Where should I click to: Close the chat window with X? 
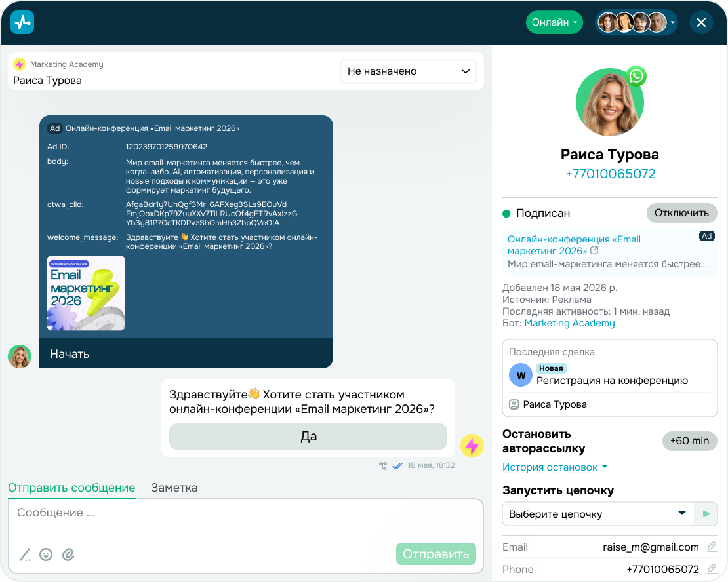coord(701,22)
